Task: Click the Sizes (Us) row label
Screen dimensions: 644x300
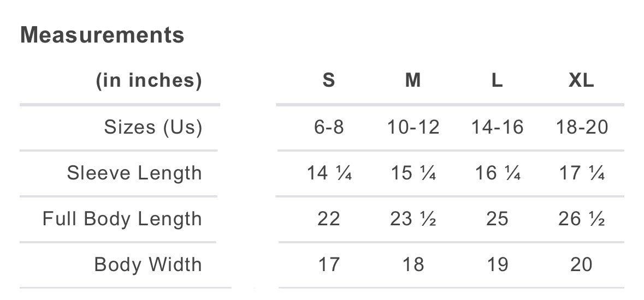Action: click(153, 127)
